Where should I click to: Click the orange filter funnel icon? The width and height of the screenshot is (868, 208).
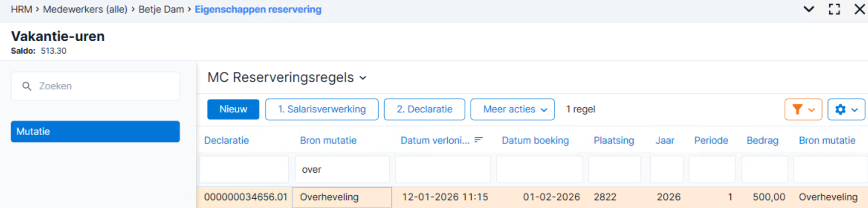[797, 109]
